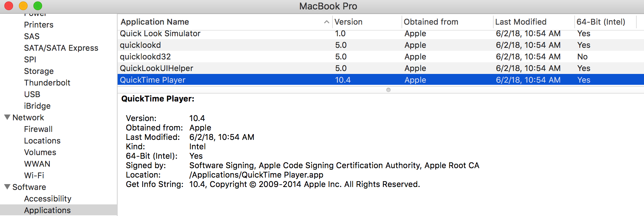Screen dimensions: 644x216
Task: Select SPI in the sidebar
Action: [30, 59]
